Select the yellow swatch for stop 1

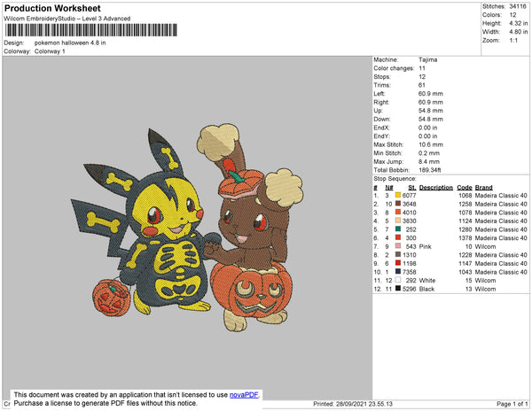[398, 195]
